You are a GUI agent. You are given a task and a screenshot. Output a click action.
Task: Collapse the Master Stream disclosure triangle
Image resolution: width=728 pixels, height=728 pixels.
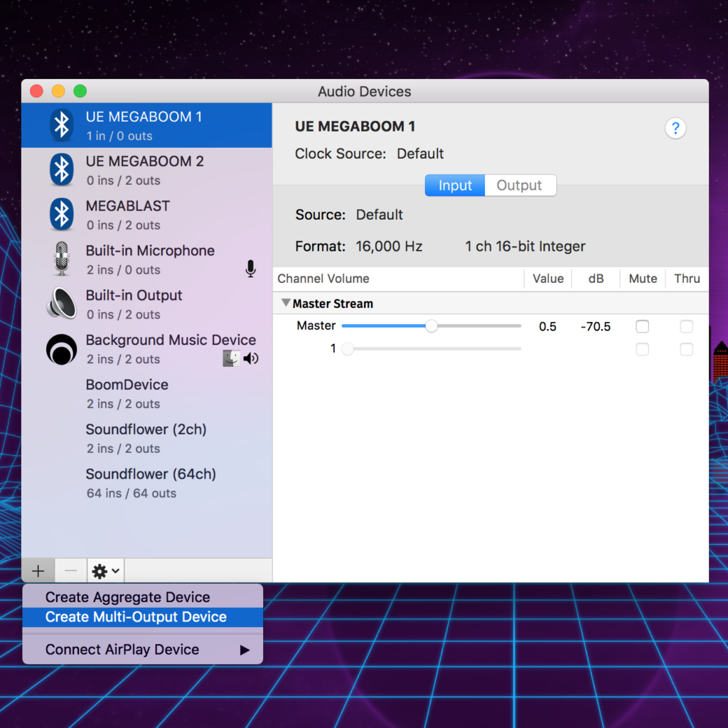click(286, 303)
